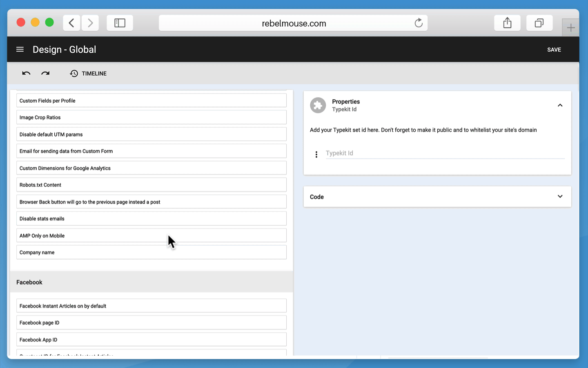Open the three-dot menu beside Typekit Id

tap(316, 154)
